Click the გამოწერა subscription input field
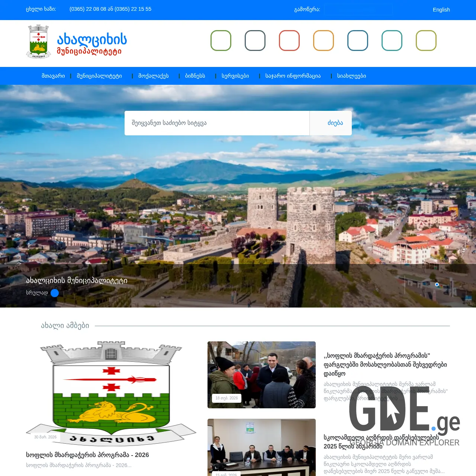Viewport: 476px width, 476px height. tap(358, 10)
